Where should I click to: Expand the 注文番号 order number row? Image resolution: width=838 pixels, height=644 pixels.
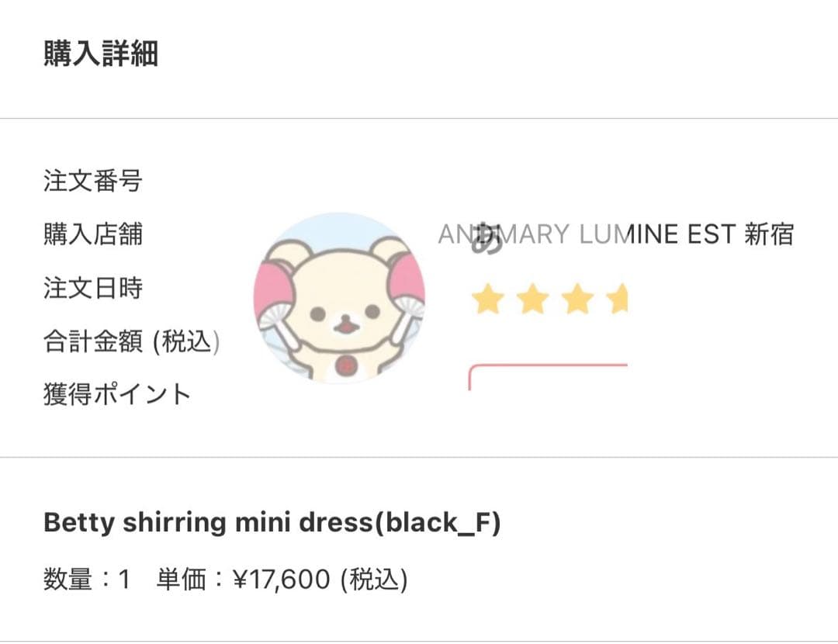tap(92, 181)
